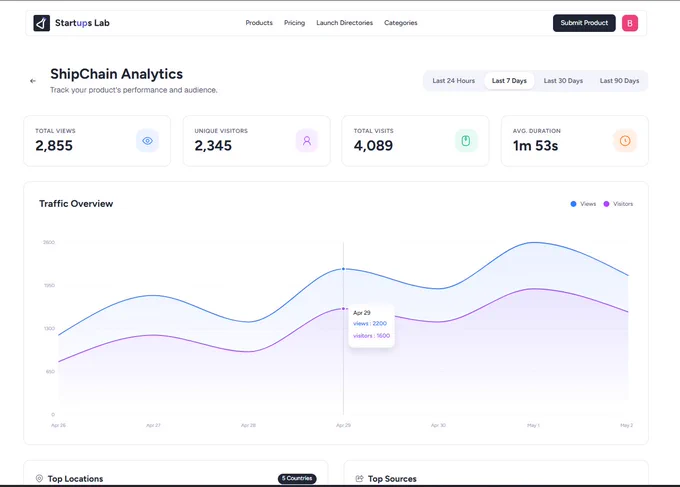680x487 pixels.
Task: Open the user avatar B
Action: click(x=630, y=23)
